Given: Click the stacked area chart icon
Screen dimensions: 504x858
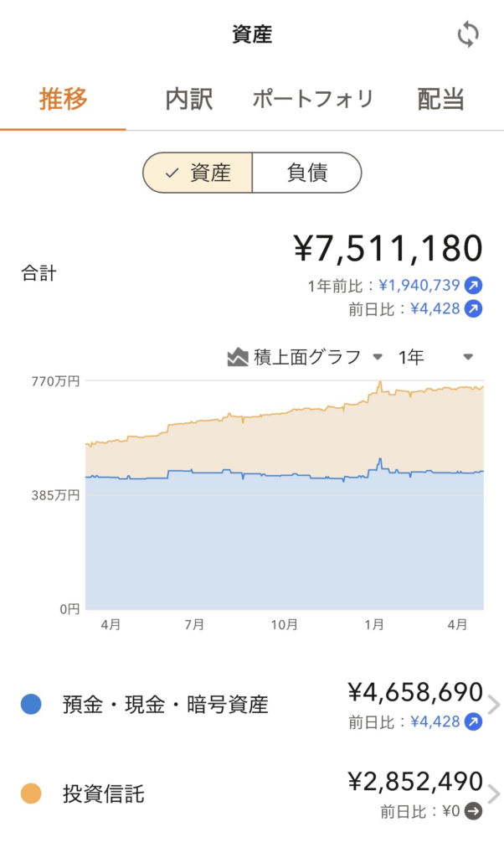Looking at the screenshot, I should coord(238,358).
